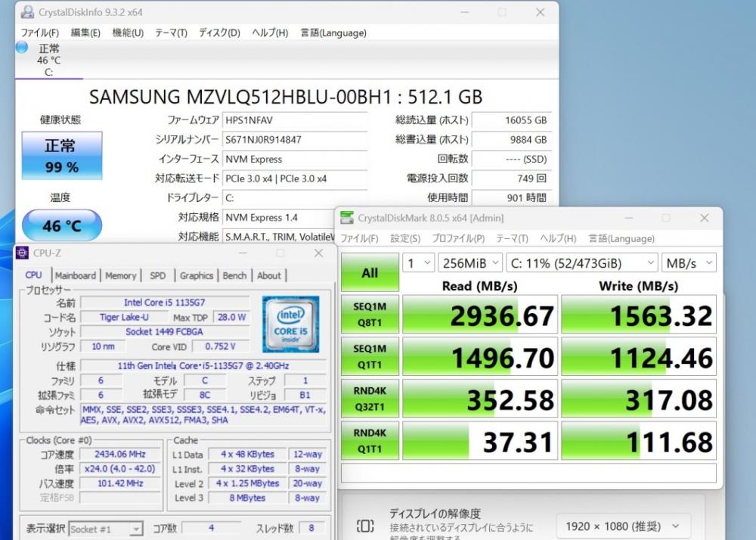Click the SAMSUNG MZVLQ512HBLU-00BH1 drive title

click(286, 97)
